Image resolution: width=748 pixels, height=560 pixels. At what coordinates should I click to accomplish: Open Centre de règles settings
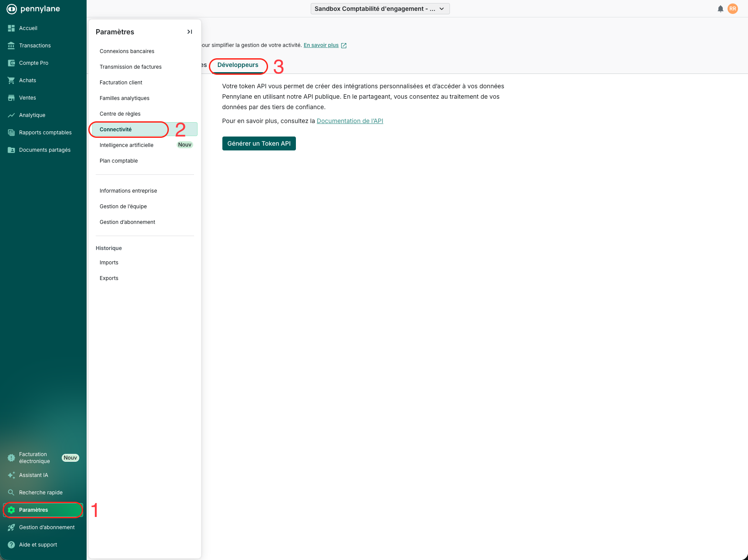click(145, 114)
